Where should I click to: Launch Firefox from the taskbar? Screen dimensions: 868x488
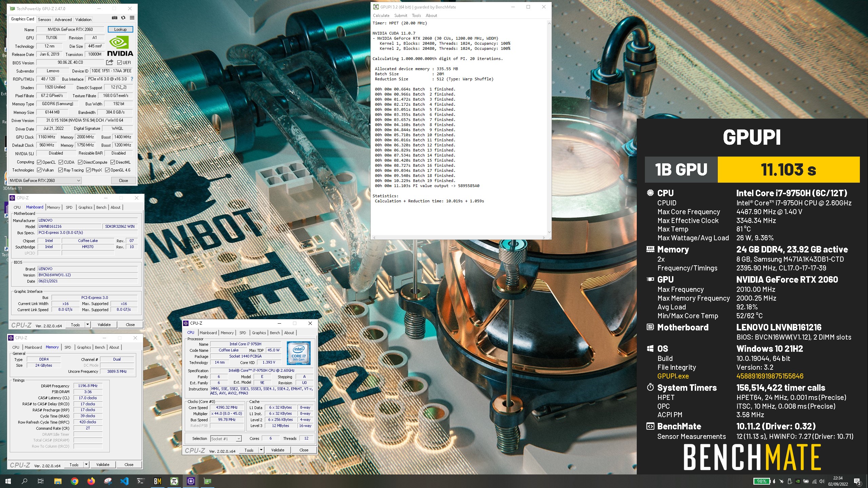91,481
